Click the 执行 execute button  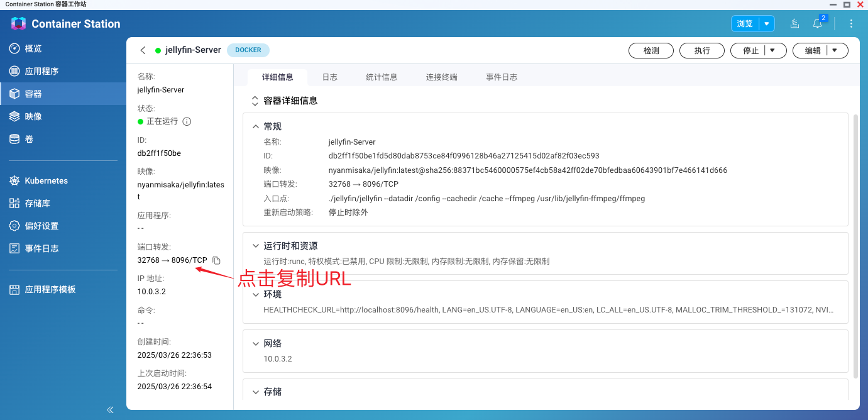(x=702, y=51)
